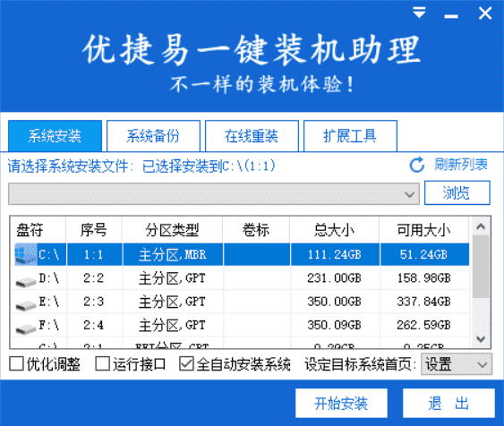Viewport: 504px width, 426px height.
Task: Click the 卷标 column header
Action: click(256, 230)
